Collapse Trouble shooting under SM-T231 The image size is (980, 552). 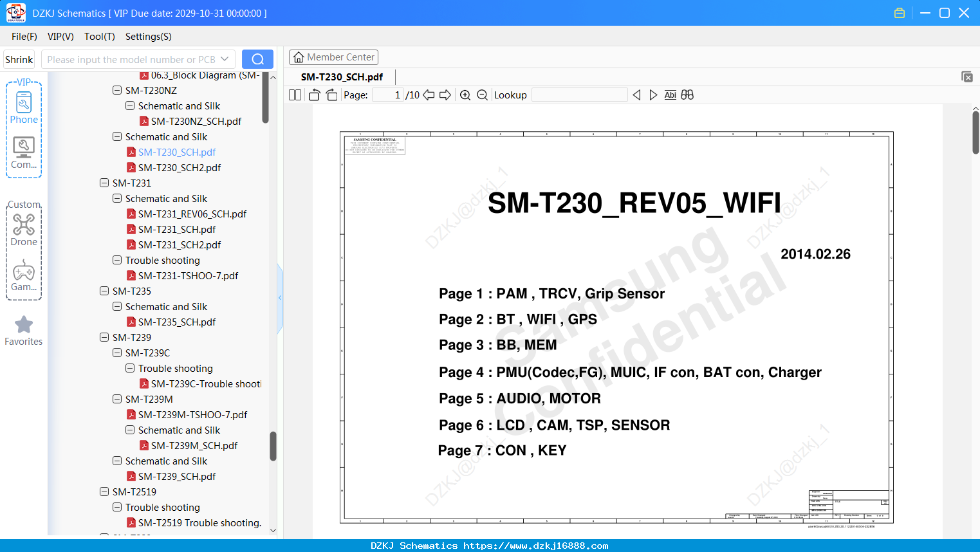[117, 260]
